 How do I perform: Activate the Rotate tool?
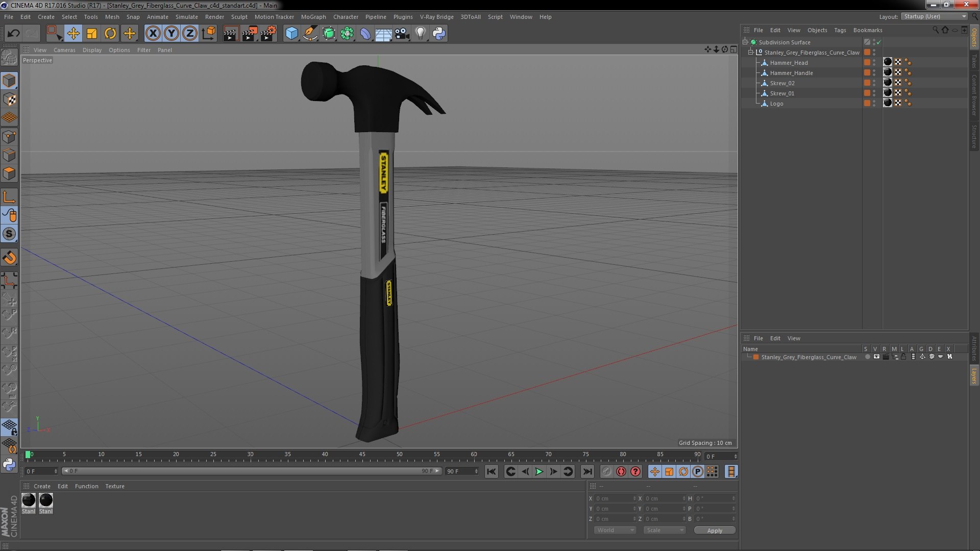pos(110,34)
